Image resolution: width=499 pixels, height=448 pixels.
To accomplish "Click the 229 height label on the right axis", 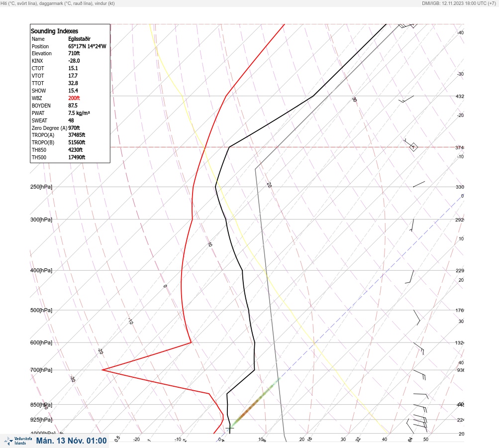I will tap(460, 271).
